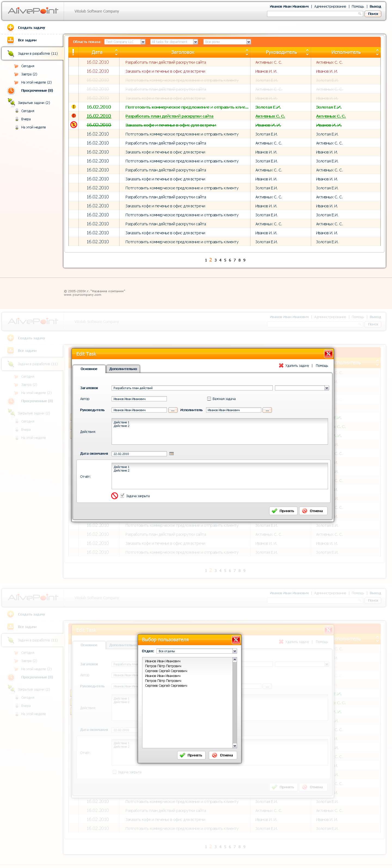
Task: Click the ... button next to the Руководитель field
Action: tap(173, 410)
